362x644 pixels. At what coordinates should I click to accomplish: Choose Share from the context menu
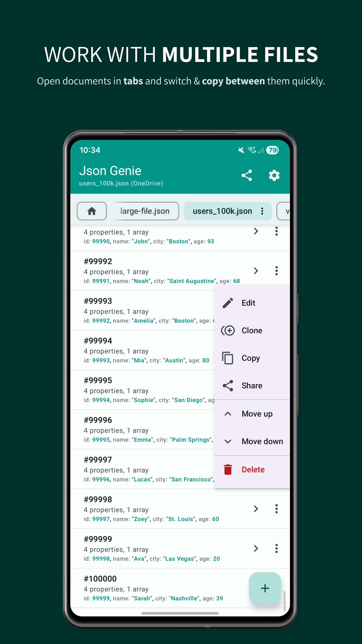tap(252, 386)
